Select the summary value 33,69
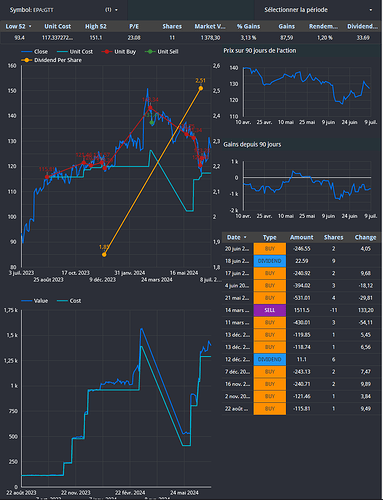 tap(363, 38)
